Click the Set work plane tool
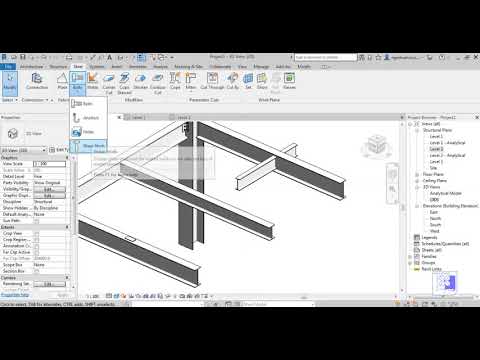The height and width of the screenshot is (360, 480). 248,81
